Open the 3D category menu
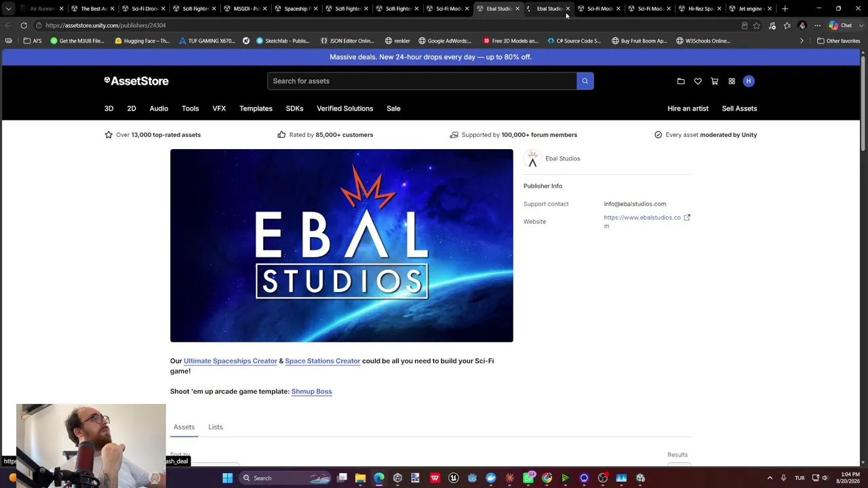Viewport: 868px width, 488px height. (108, 108)
